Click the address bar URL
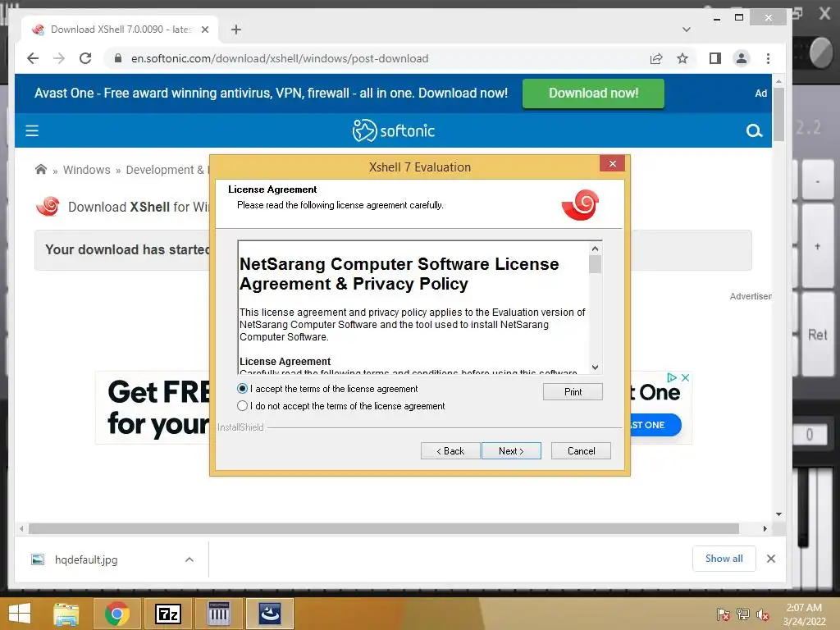This screenshot has width=840, height=630. coord(280,58)
